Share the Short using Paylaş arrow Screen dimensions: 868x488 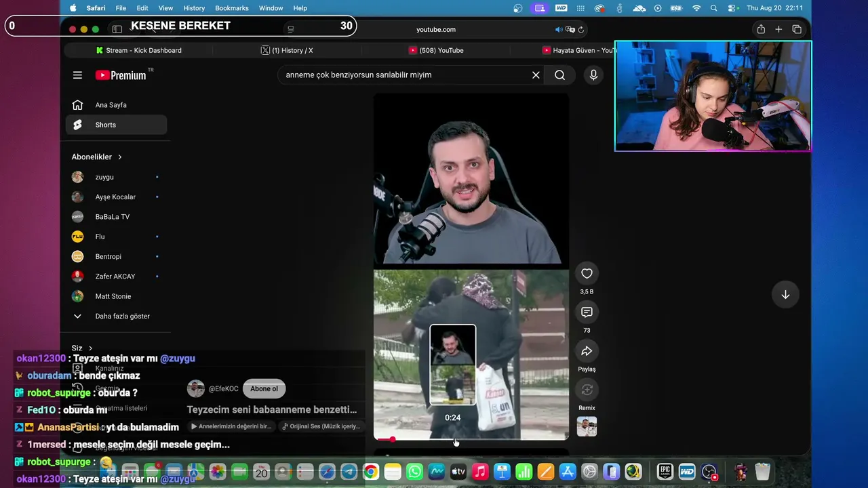coord(587,351)
